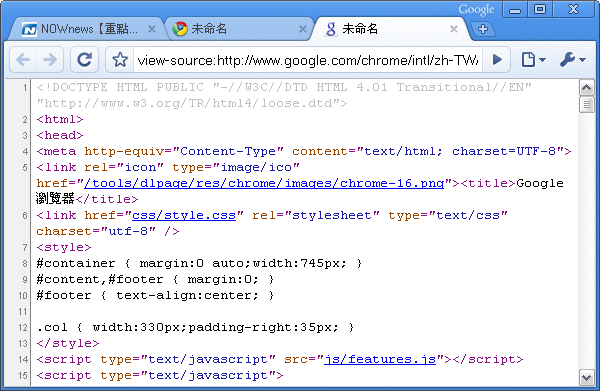Minimize the Chrome window

[515, 9]
